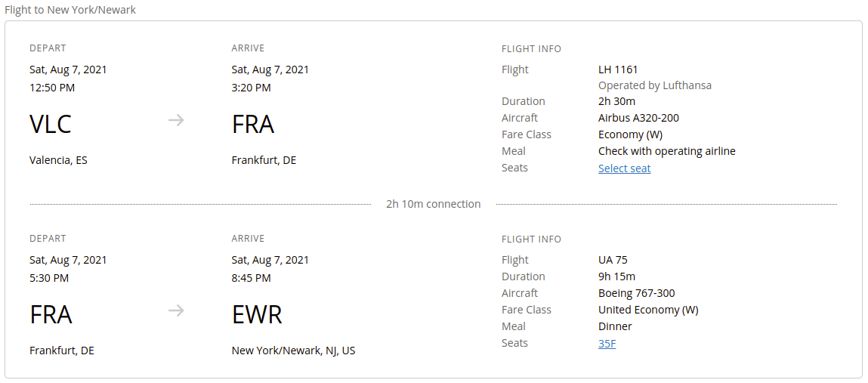Select Airbus A320-200 aircraft text

coord(638,118)
